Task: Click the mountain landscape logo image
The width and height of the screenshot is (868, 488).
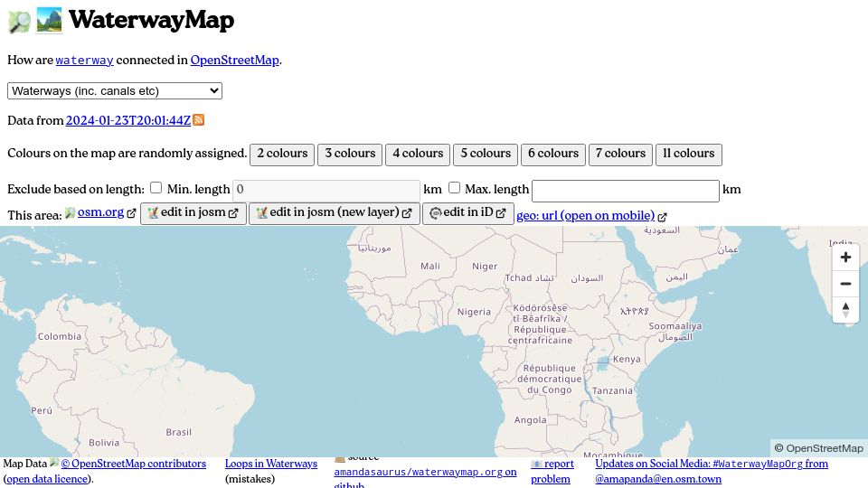Action: click(49, 21)
